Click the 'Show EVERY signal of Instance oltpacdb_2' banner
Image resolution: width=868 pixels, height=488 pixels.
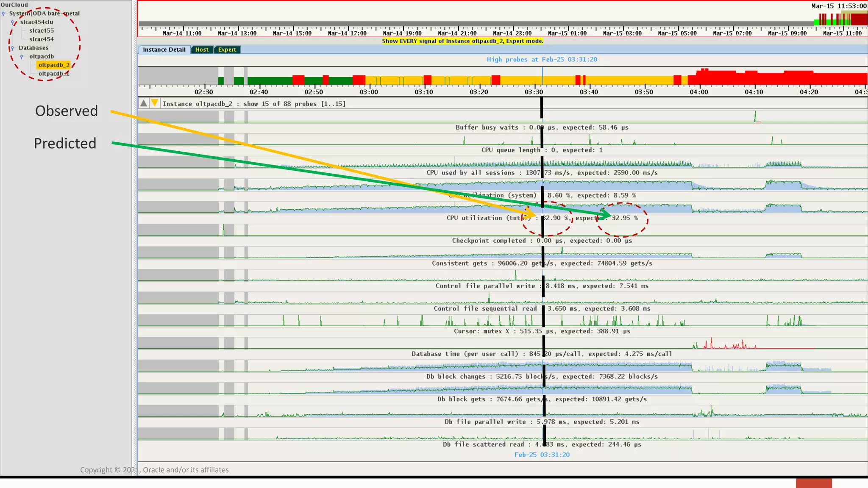pos(462,41)
